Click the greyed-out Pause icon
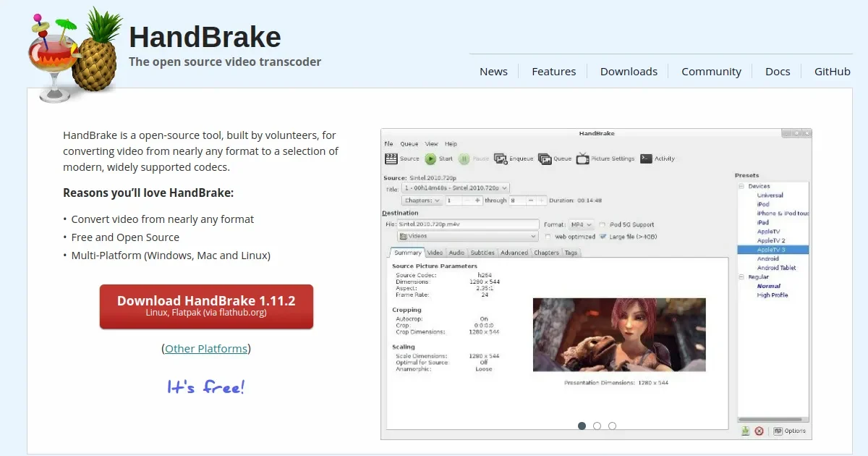This screenshot has width=868, height=456. [x=464, y=159]
